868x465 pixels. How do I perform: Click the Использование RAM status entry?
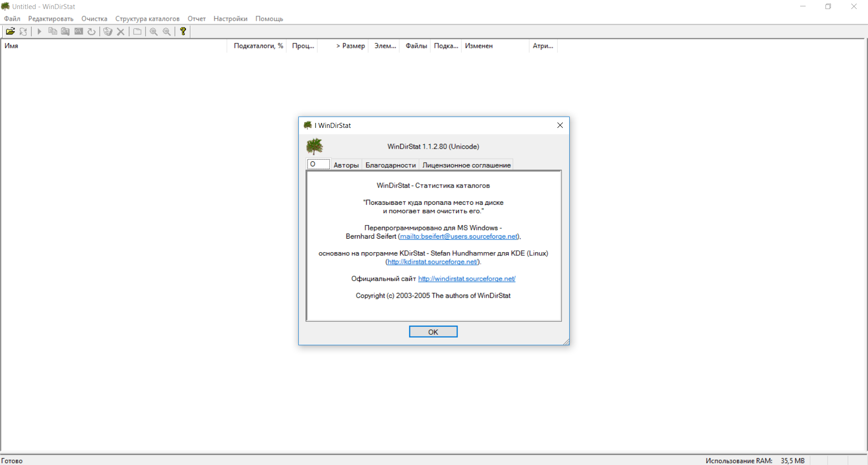755,460
